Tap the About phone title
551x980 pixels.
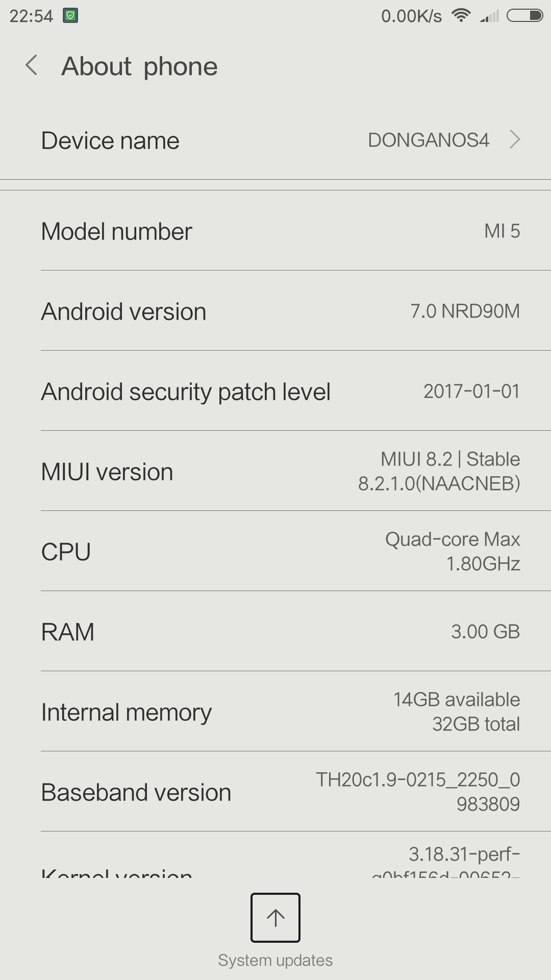tap(139, 66)
